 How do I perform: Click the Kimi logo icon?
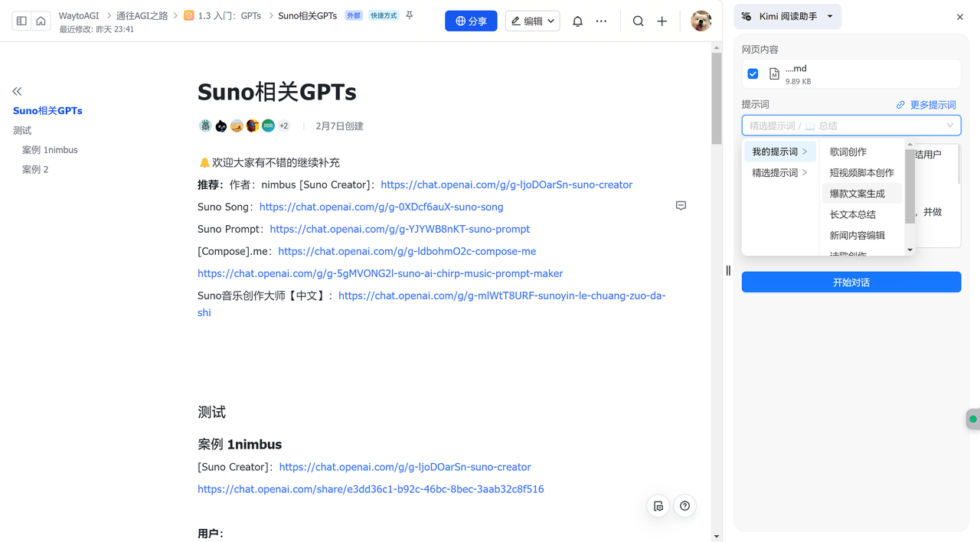pyautogui.click(x=746, y=16)
